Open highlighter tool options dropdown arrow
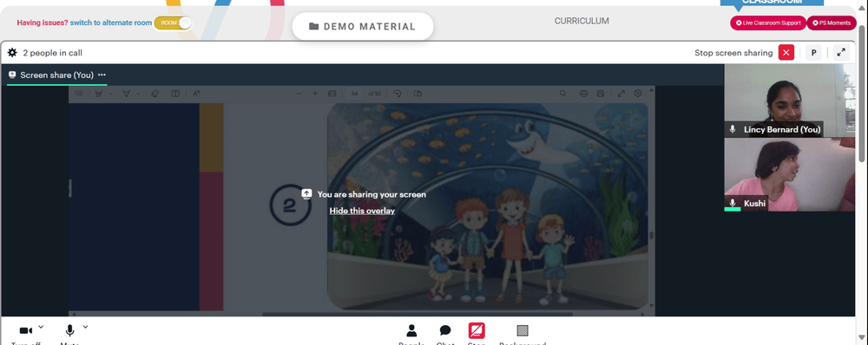Screen dimensions: 868x345 [110, 94]
